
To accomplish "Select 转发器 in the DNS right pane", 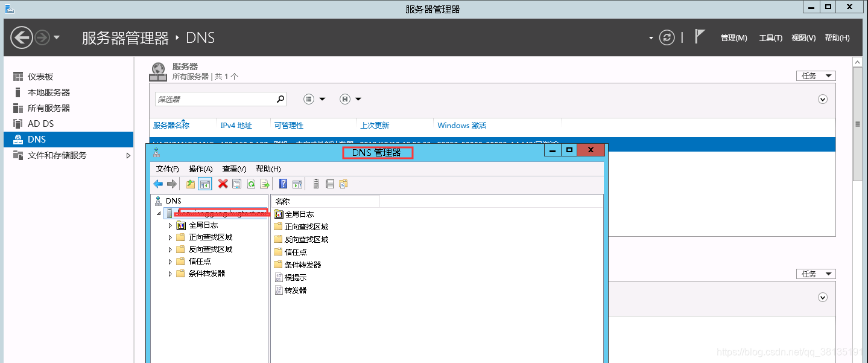I will [x=290, y=291].
